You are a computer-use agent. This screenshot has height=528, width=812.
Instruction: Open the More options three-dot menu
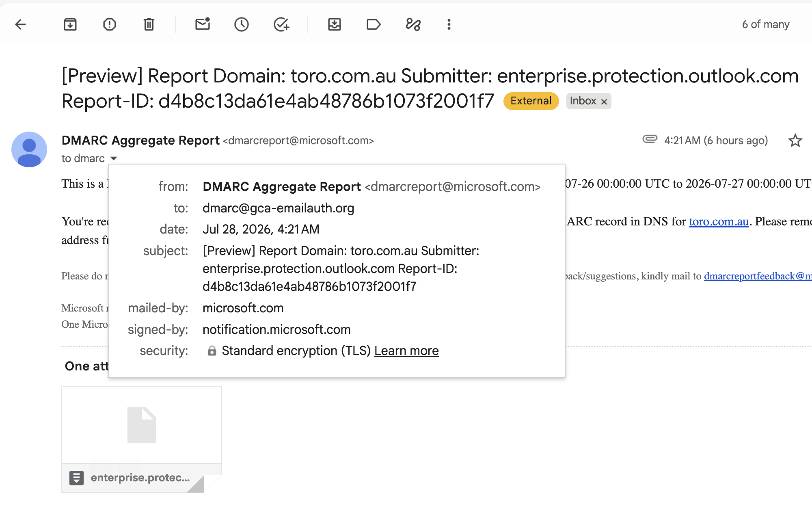(449, 24)
